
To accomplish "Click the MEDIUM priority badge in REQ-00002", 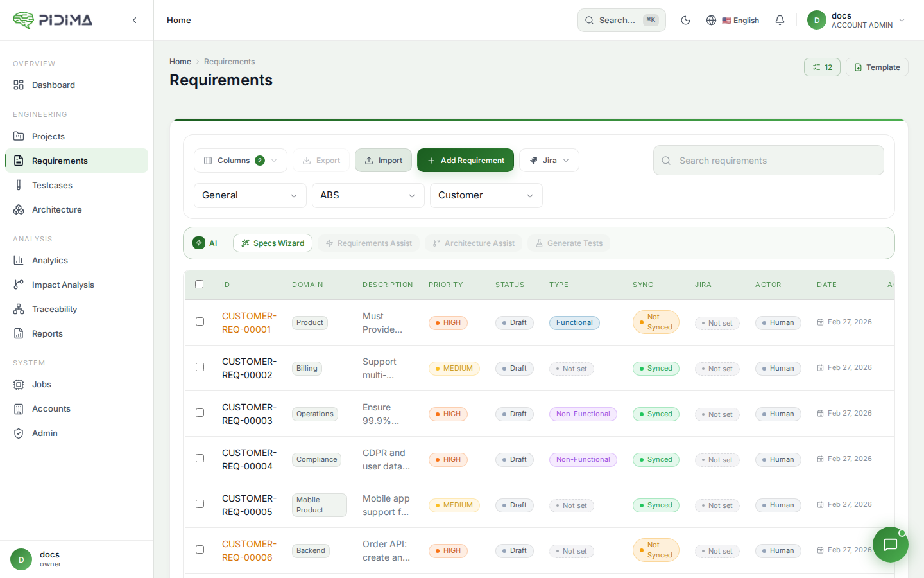I will tap(454, 369).
